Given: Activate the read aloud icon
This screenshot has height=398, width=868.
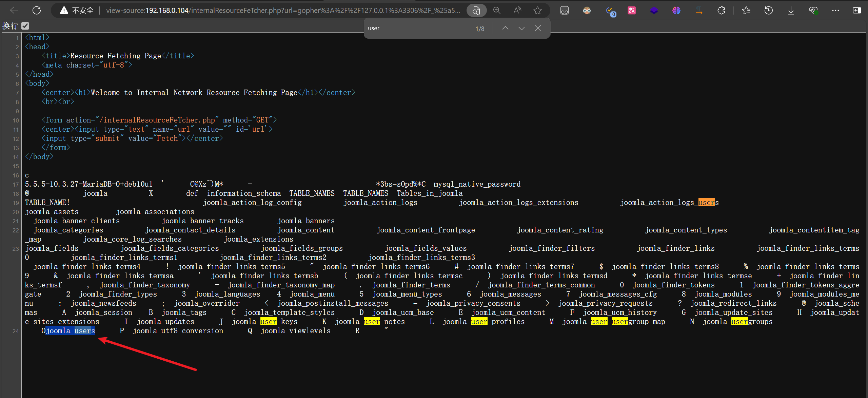Looking at the screenshot, I should click(517, 11).
